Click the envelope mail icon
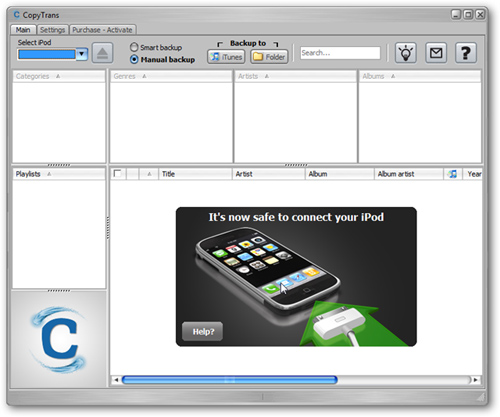This screenshot has width=500, height=417. pyautogui.click(x=436, y=53)
